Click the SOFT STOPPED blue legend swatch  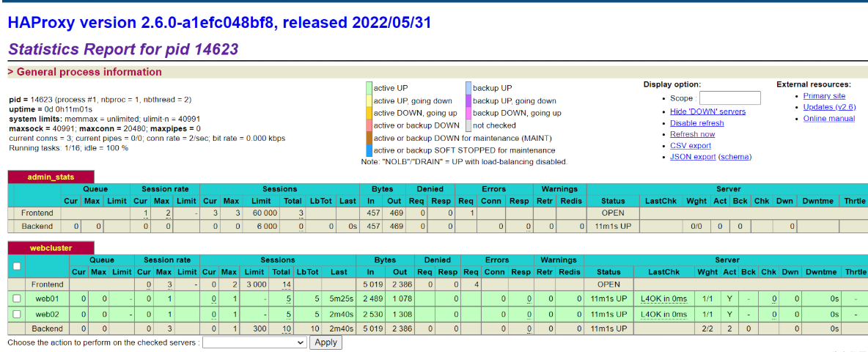tap(369, 150)
